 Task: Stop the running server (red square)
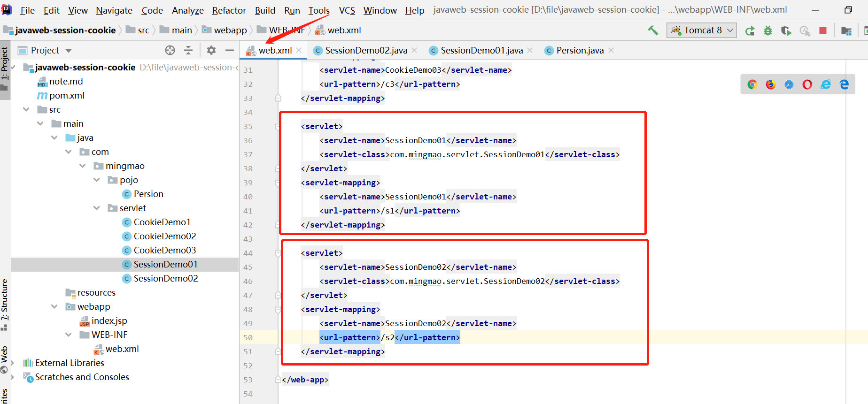click(823, 30)
